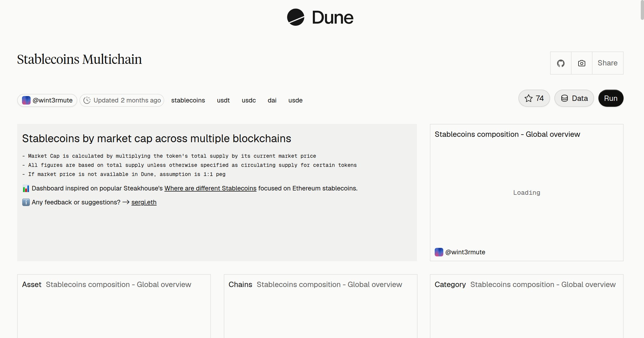The height and width of the screenshot is (338, 644).
Task: Open the sergi.eth feedback link
Action: click(x=144, y=202)
